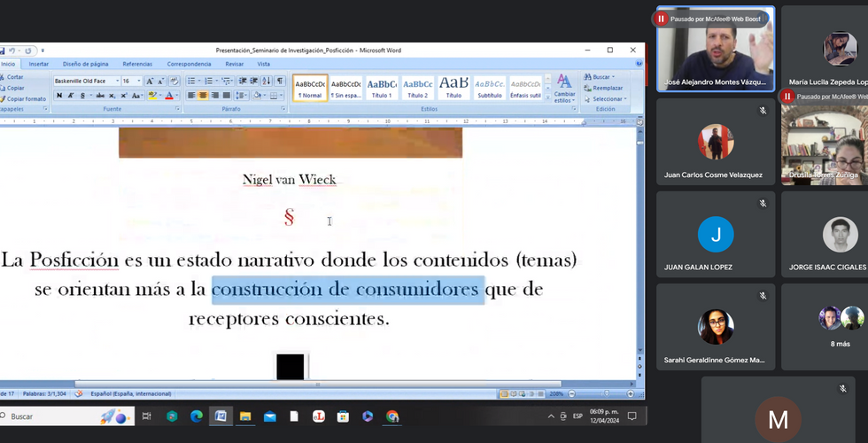Image resolution: width=868 pixels, height=443 pixels.
Task: Apply the Título 1 style
Action: coord(382,88)
